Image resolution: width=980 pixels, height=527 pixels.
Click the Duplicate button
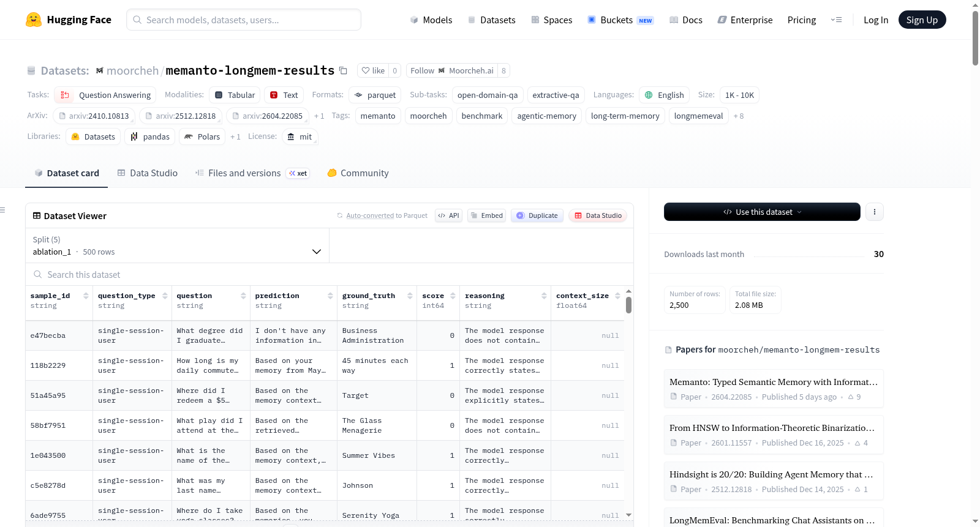[x=537, y=215]
